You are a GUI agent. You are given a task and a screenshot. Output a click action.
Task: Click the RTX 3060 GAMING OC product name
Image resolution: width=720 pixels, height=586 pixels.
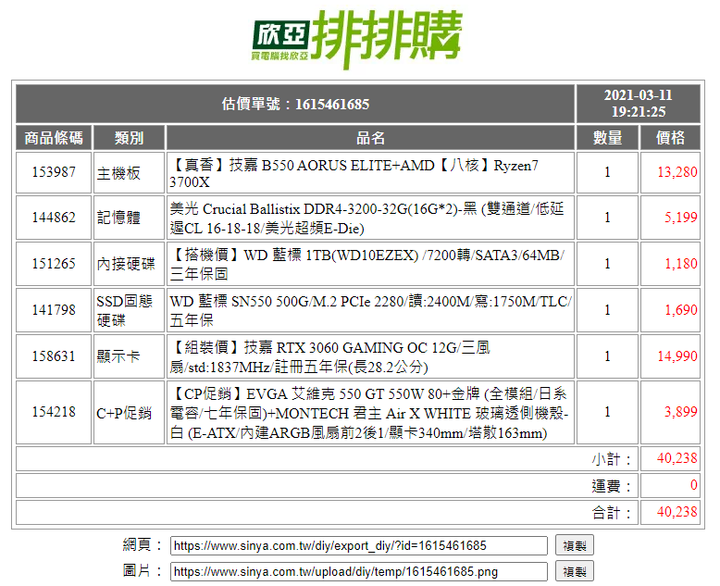(x=330, y=357)
